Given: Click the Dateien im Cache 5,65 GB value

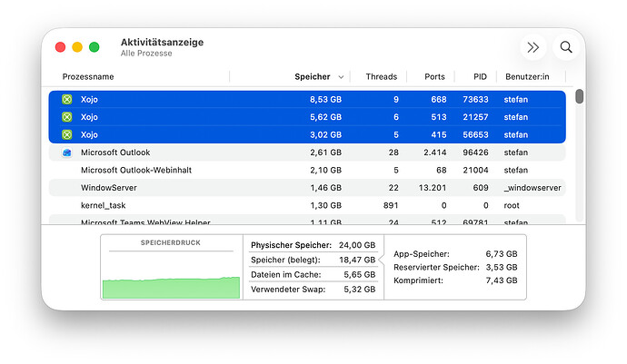Looking at the screenshot, I should (360, 274).
